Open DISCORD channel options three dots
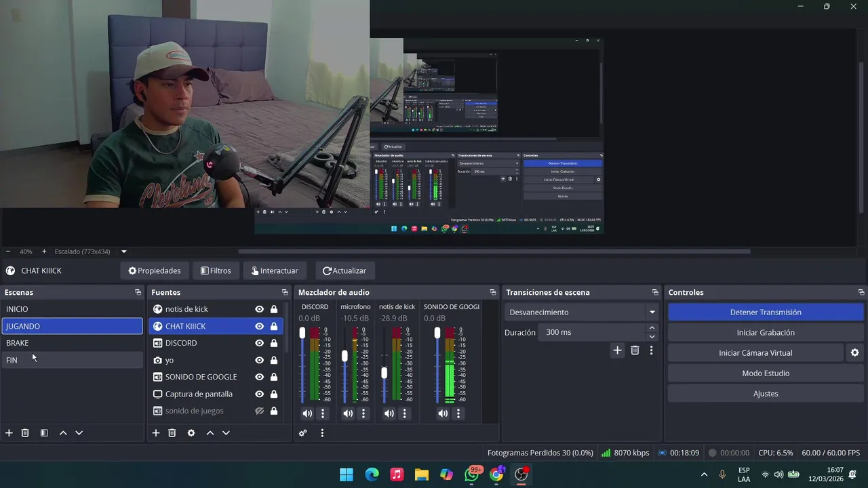Screen dimensions: 868x488 coord(323,413)
